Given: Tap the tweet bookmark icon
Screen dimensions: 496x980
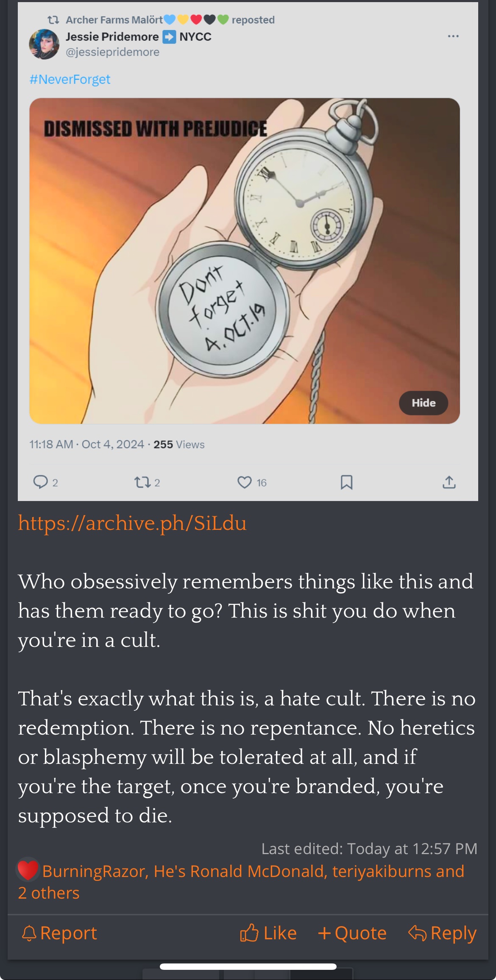Looking at the screenshot, I should tap(346, 482).
